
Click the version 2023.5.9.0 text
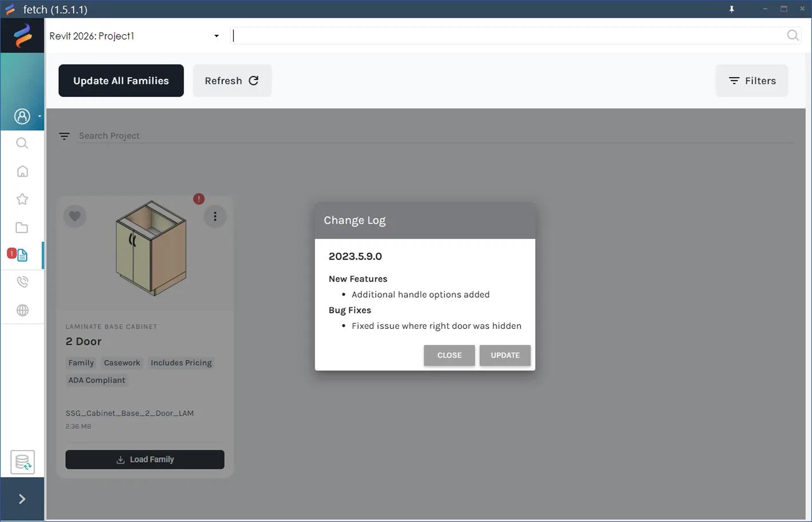coord(355,256)
